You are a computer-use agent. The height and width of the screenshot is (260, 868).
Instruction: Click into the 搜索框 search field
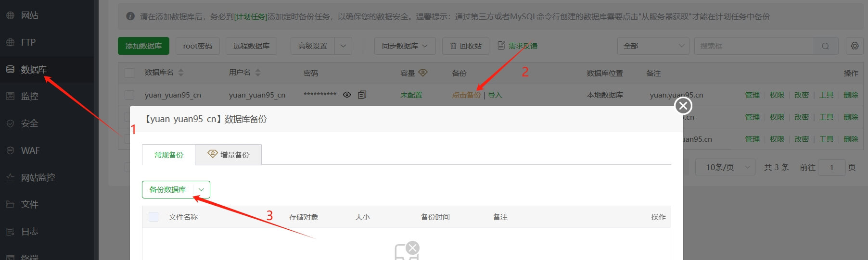[754, 46]
